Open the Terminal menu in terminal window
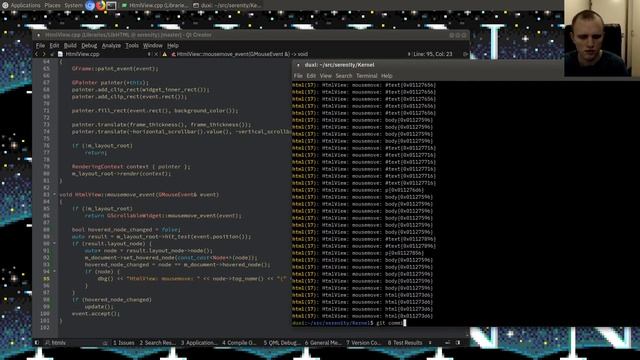Screen dimensions: 640x360 pyautogui.click(x=367, y=76)
